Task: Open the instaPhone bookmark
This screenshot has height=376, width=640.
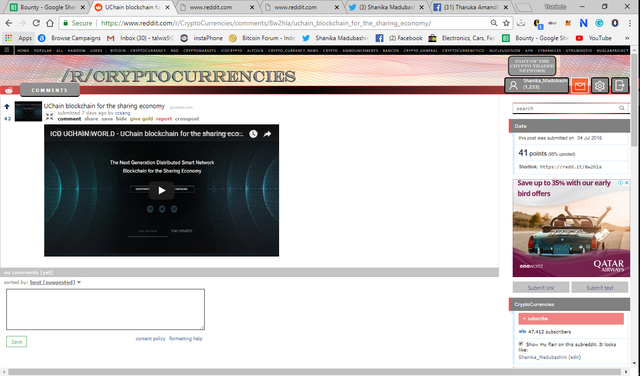Action: (x=202, y=38)
